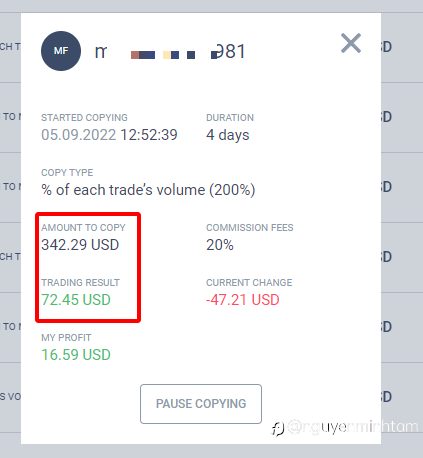Click the copy type volume 200% text

tap(148, 190)
